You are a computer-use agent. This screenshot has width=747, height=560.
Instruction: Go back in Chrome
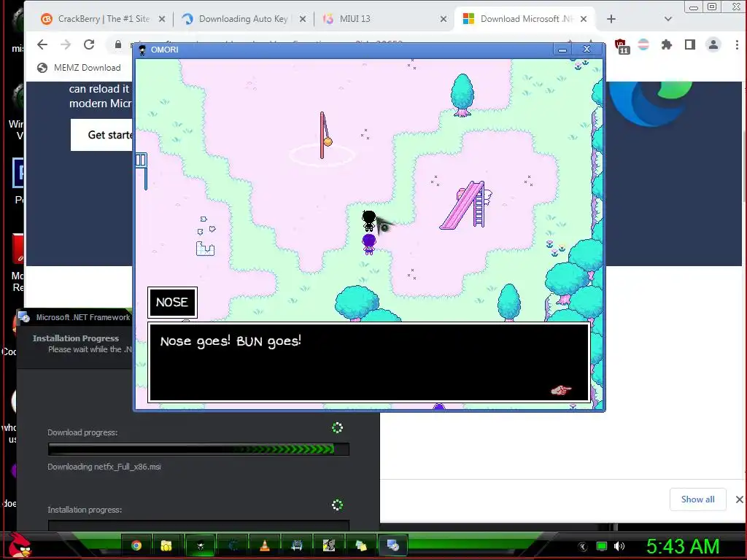42,44
